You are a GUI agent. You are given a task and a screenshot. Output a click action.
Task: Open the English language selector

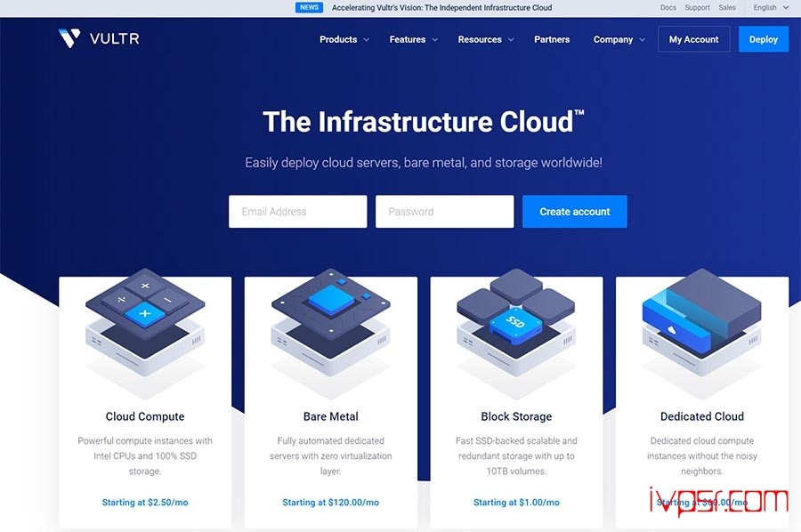click(x=771, y=8)
